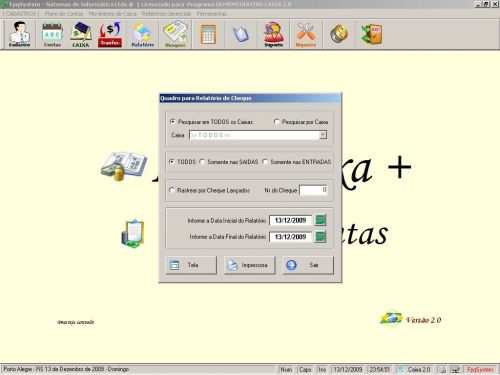Screen dimensions: 500x375
Task: Click the gold coins toolbar icon
Action: [x=339, y=34]
